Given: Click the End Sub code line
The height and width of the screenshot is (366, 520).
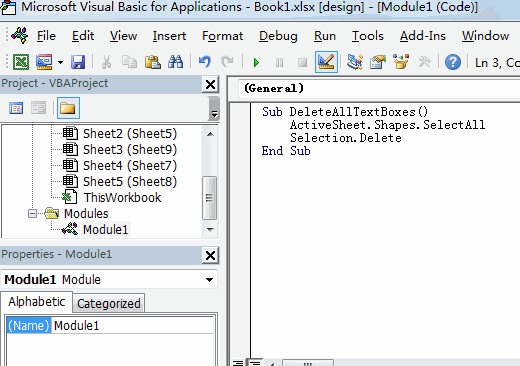Looking at the screenshot, I should (286, 151).
